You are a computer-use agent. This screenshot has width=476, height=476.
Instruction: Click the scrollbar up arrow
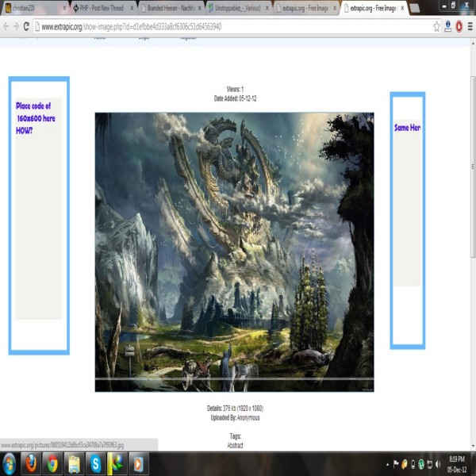(473, 44)
